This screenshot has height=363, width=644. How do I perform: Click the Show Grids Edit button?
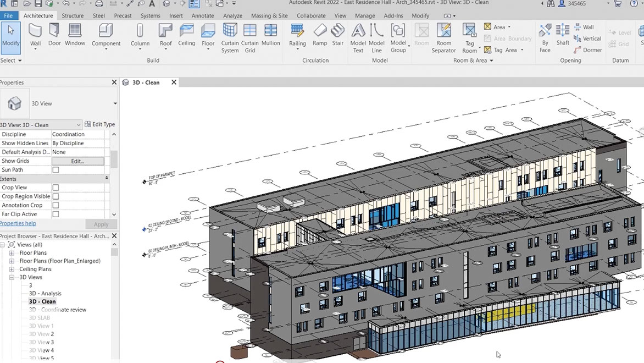click(77, 161)
